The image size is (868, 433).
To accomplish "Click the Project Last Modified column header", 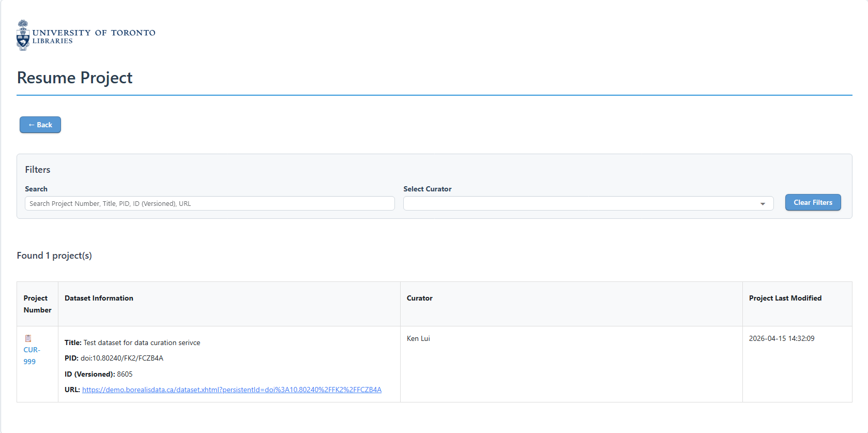I will [785, 298].
